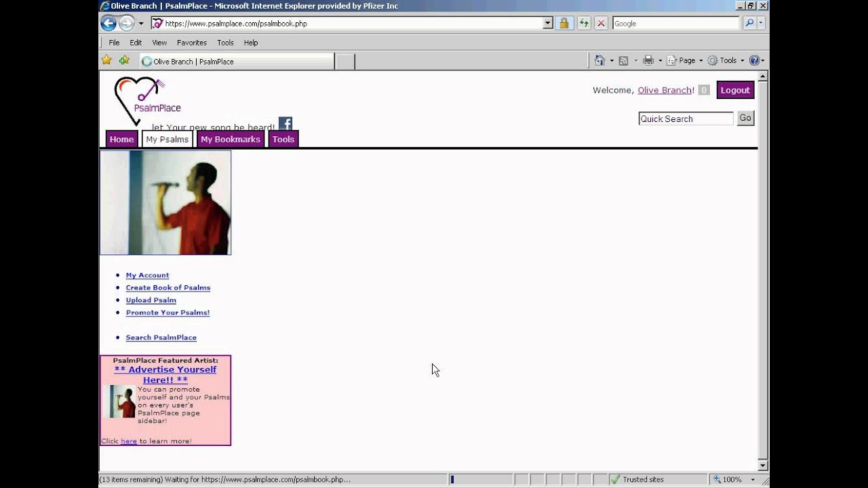The height and width of the screenshot is (488, 868).
Task: Click the RSS Feeds icon
Action: coord(623,60)
